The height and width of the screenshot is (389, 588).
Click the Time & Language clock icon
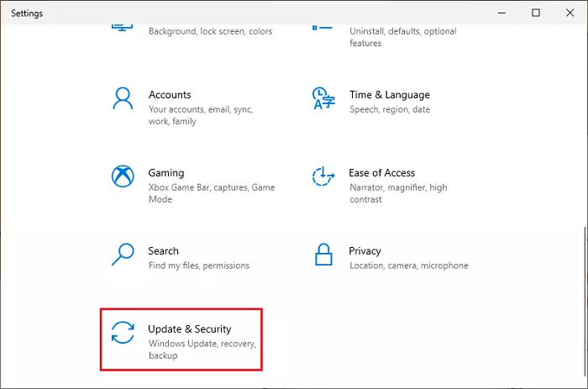[323, 98]
